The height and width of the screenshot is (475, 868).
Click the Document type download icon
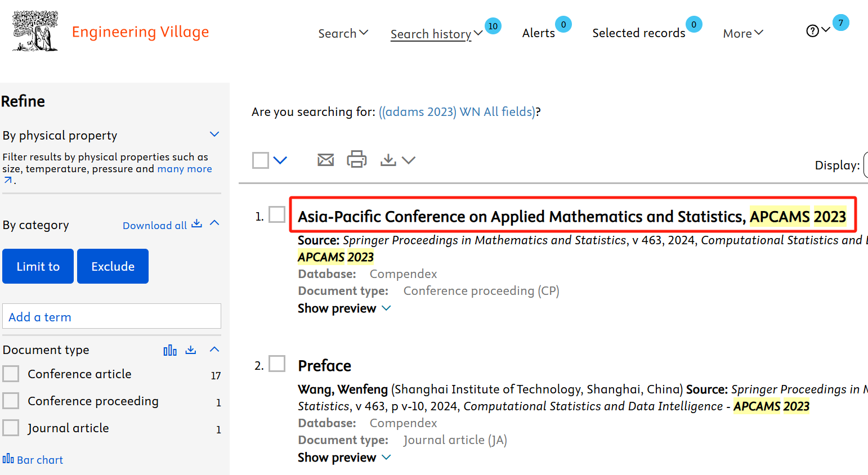[191, 350]
